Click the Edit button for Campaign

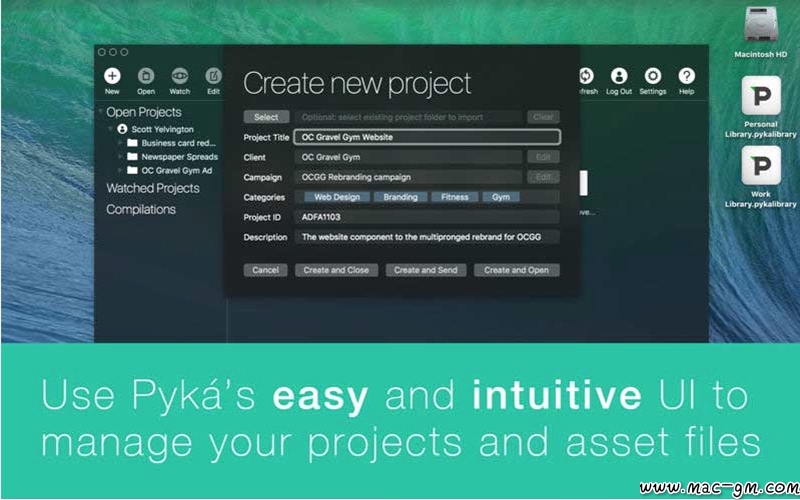[x=543, y=177]
